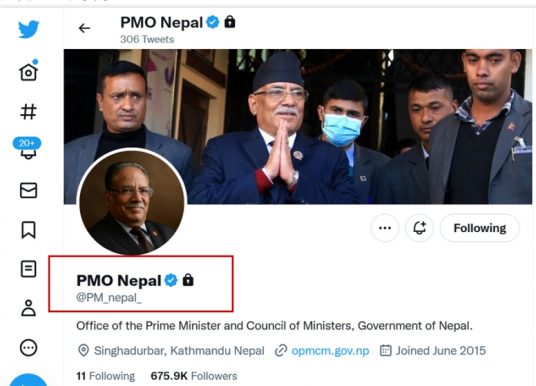Toggle tweet notifications bell for PMO Nepal
The width and height of the screenshot is (536, 386).
(419, 228)
